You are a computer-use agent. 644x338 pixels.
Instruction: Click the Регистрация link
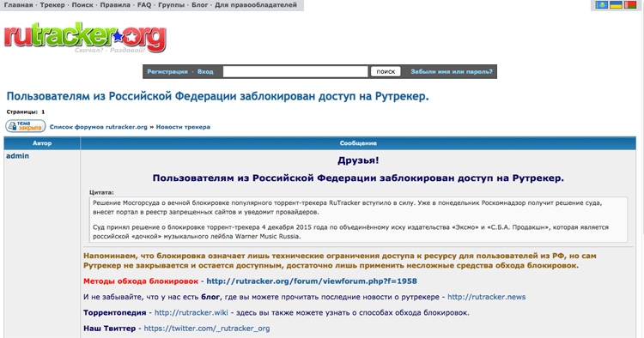[167, 72]
